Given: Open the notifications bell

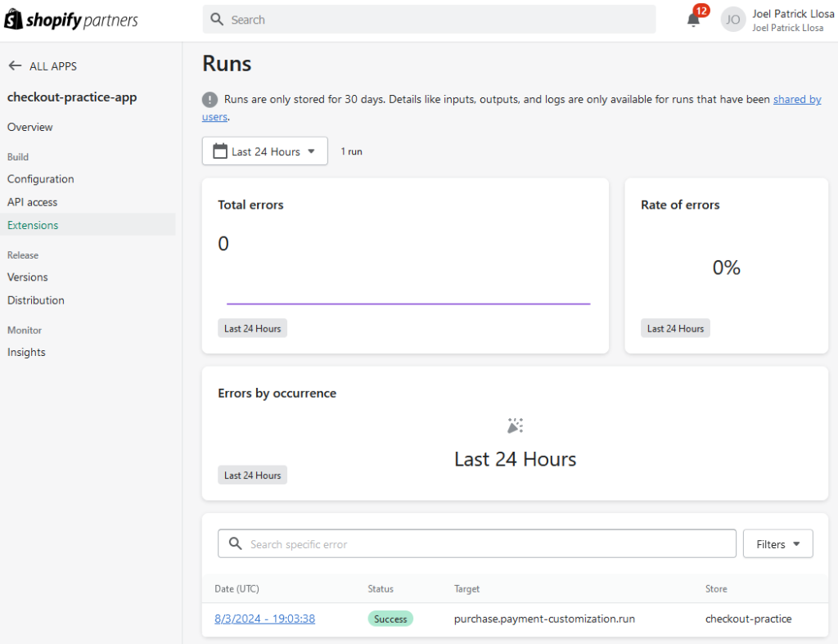Looking at the screenshot, I should pos(693,20).
